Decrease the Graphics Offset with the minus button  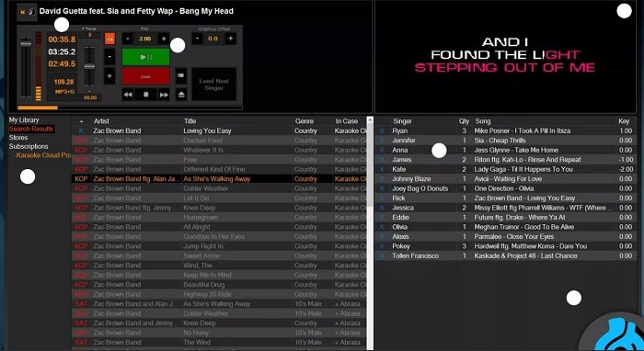(x=198, y=39)
